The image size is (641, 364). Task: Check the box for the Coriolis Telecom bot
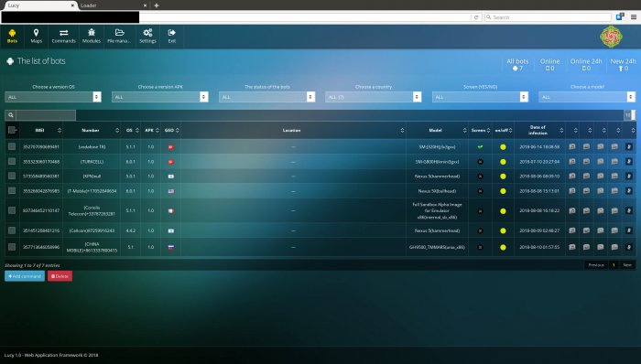click(12, 210)
